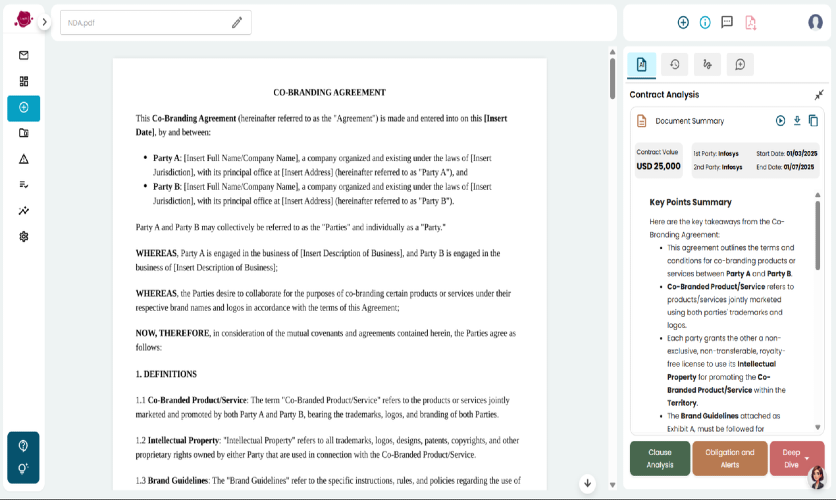Open the chat comment icon in top bar
Viewport: 836px width, 500px height.
pyautogui.click(x=727, y=22)
